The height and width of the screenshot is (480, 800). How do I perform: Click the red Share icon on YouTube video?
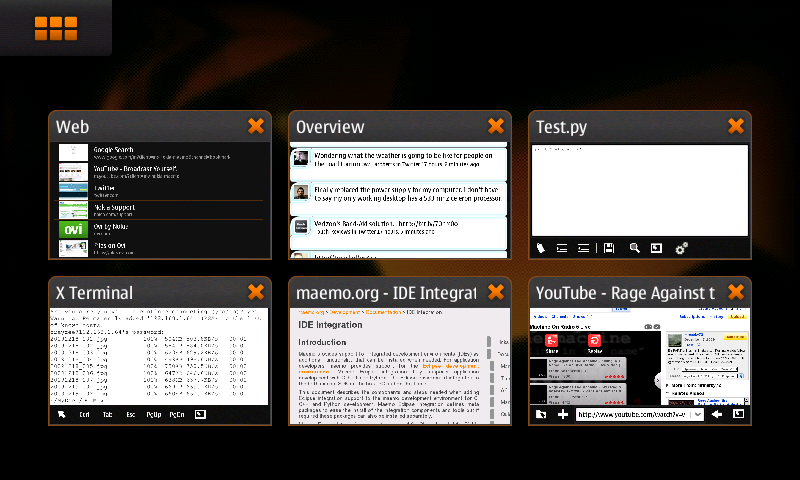(x=552, y=343)
